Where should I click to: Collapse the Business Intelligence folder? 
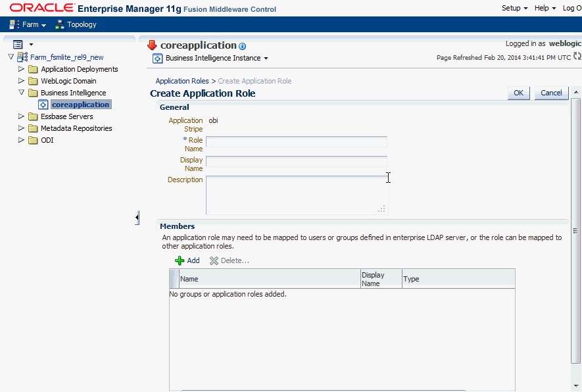click(21, 93)
